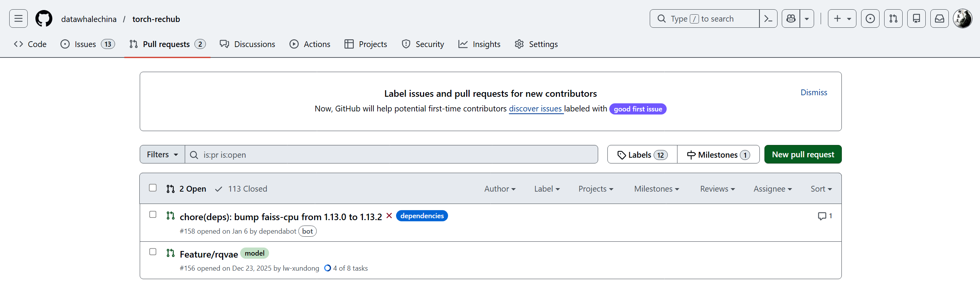Open the command palette icon
Screen dimensions: 980x288
(768, 19)
